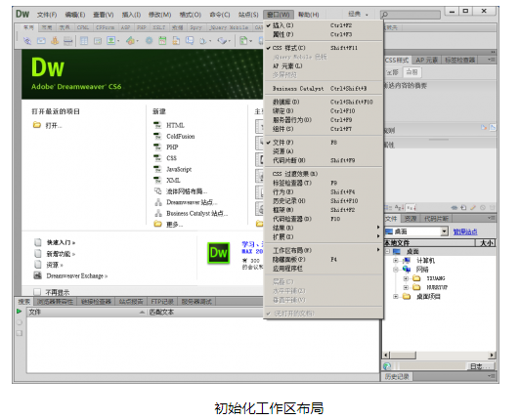Expand the 计算机 tree node
520x420 pixels.
[396, 261]
